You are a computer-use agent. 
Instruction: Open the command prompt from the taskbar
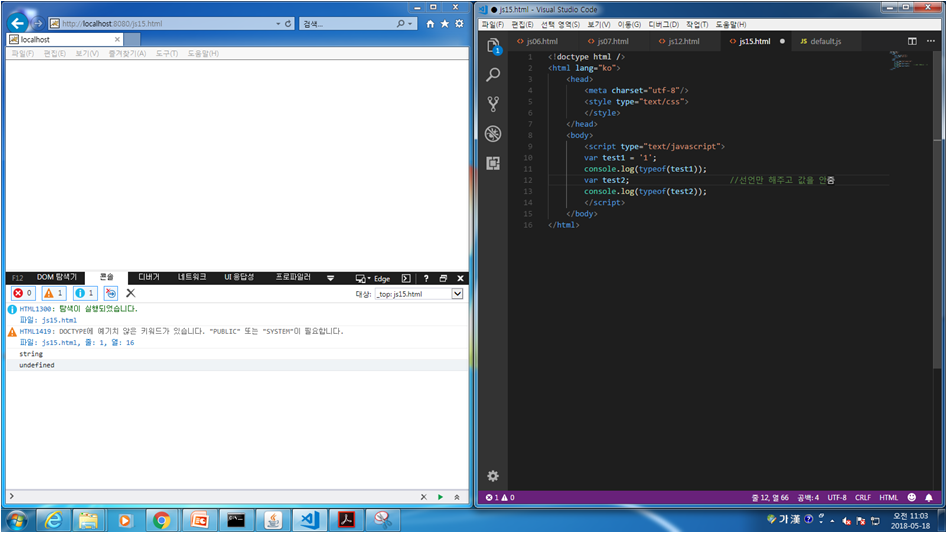[236, 520]
